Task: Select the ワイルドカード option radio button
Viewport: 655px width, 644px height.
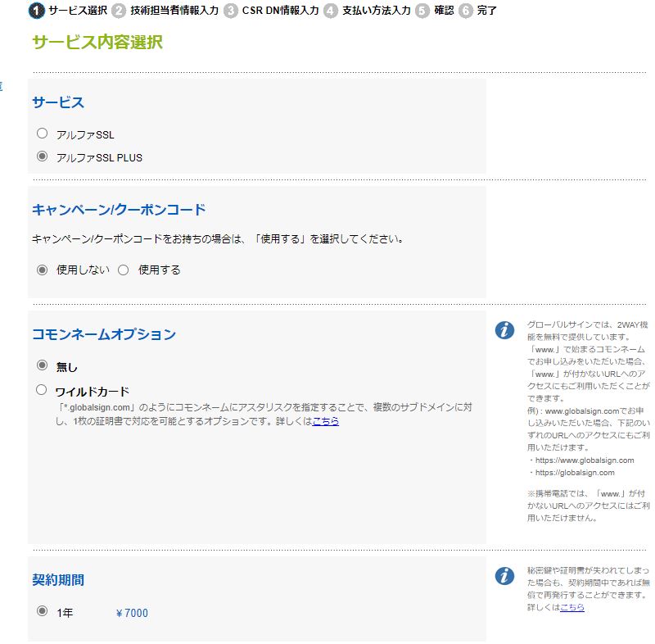Action: click(x=42, y=390)
